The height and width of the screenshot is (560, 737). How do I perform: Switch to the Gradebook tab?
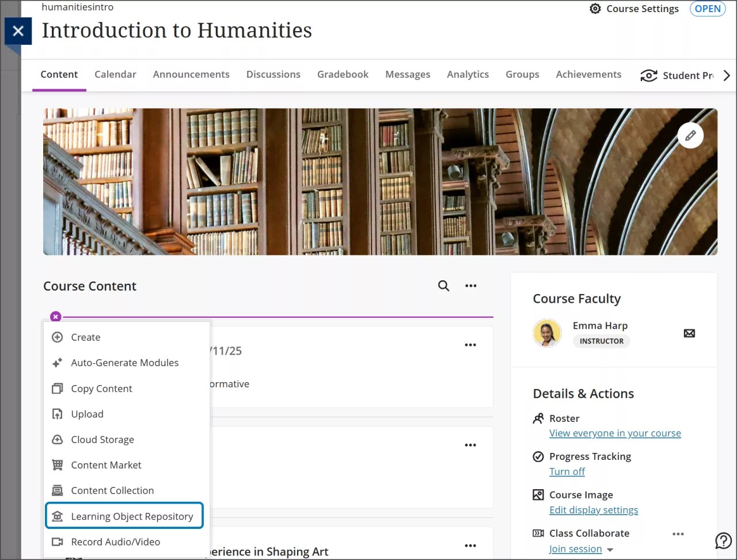[x=343, y=74]
